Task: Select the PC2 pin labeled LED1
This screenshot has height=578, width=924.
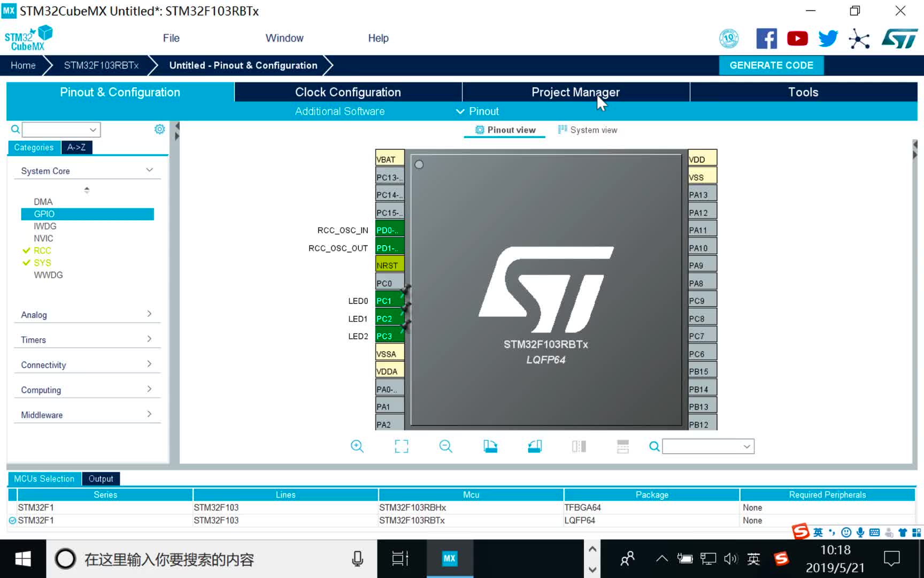Action: (389, 318)
